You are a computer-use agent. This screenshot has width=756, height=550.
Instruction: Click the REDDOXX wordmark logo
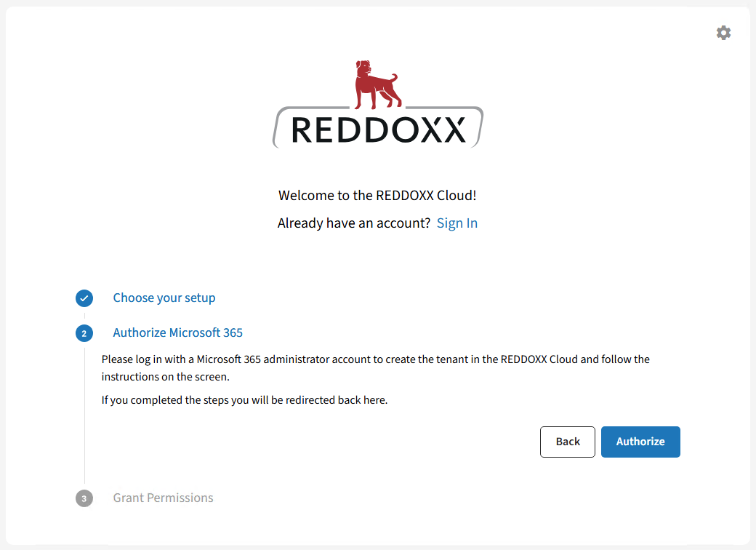pos(377,127)
